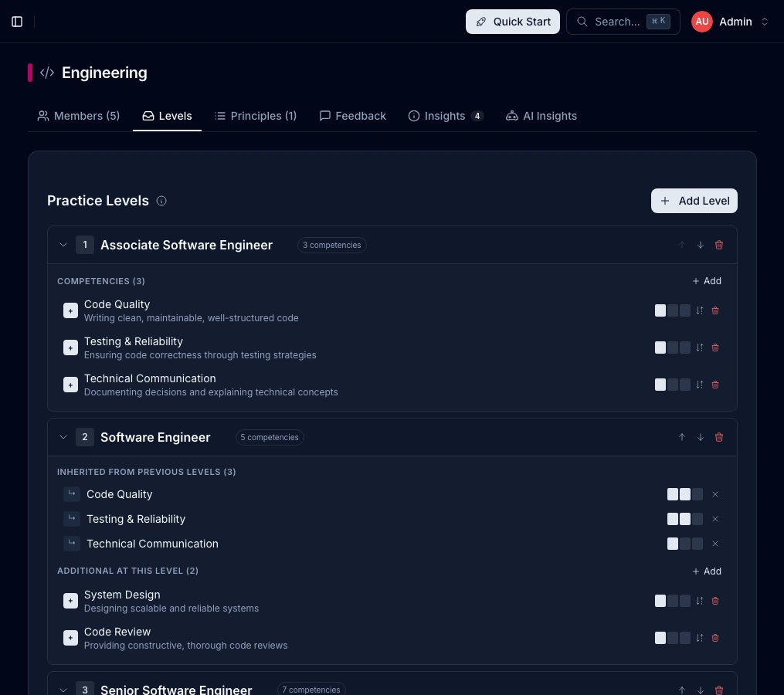Click the Engineering code brackets icon
This screenshot has height=695, width=784.
[x=47, y=73]
